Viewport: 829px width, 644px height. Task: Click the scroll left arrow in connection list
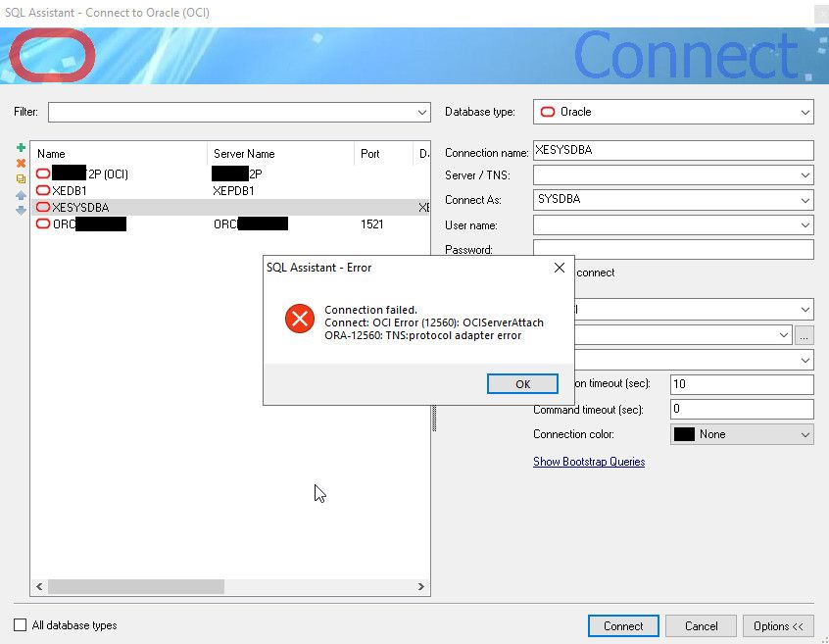coord(39,586)
